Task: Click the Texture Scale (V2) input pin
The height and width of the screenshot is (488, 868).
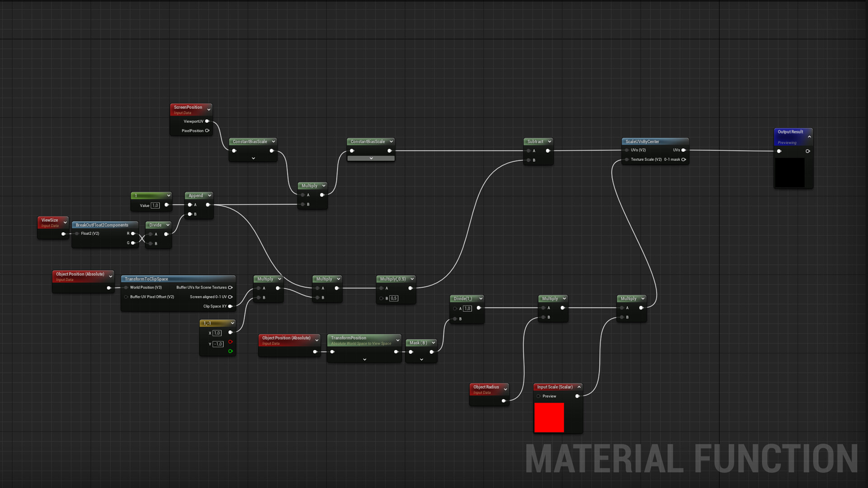Action: (x=627, y=160)
